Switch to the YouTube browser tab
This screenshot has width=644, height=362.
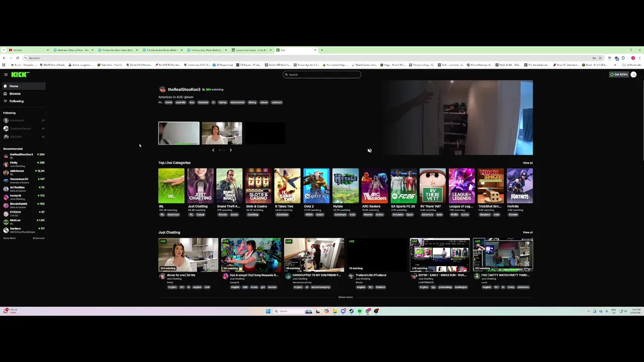click(29, 50)
